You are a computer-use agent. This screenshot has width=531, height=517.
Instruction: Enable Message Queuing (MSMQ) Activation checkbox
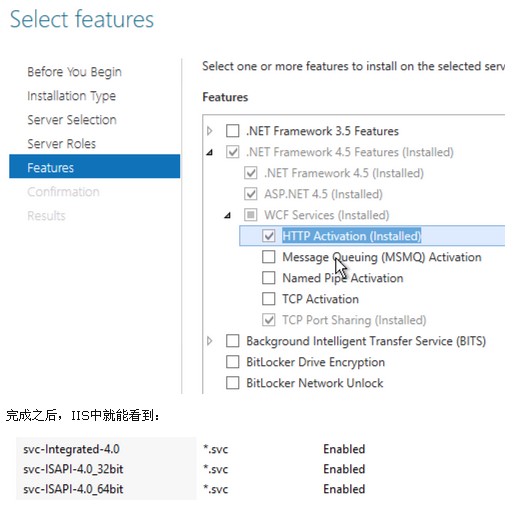[x=269, y=257]
